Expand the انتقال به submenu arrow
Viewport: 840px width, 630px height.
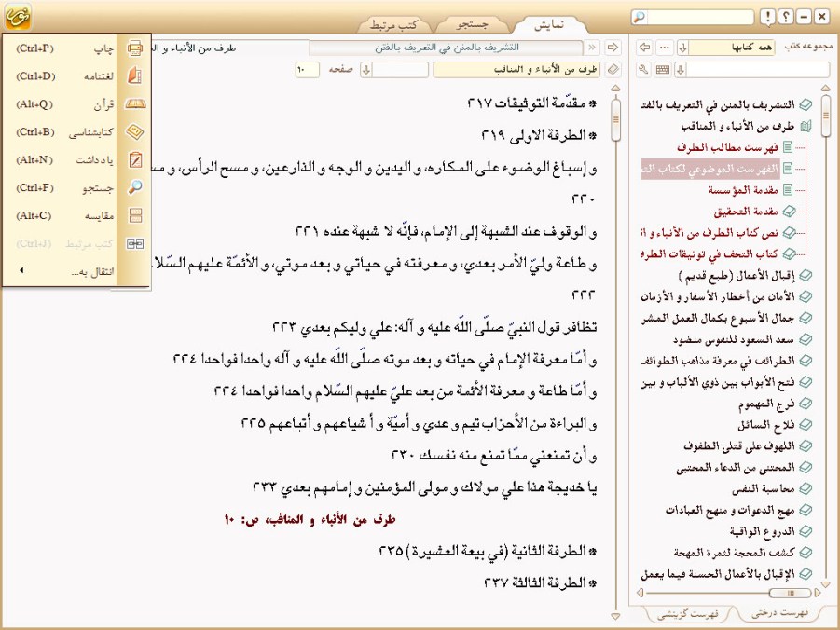[x=21, y=270]
